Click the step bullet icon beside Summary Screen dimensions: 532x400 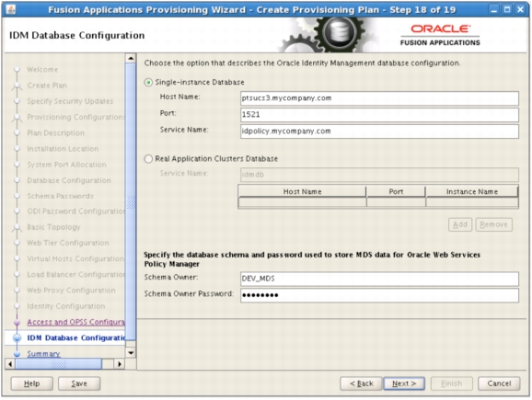17,353
